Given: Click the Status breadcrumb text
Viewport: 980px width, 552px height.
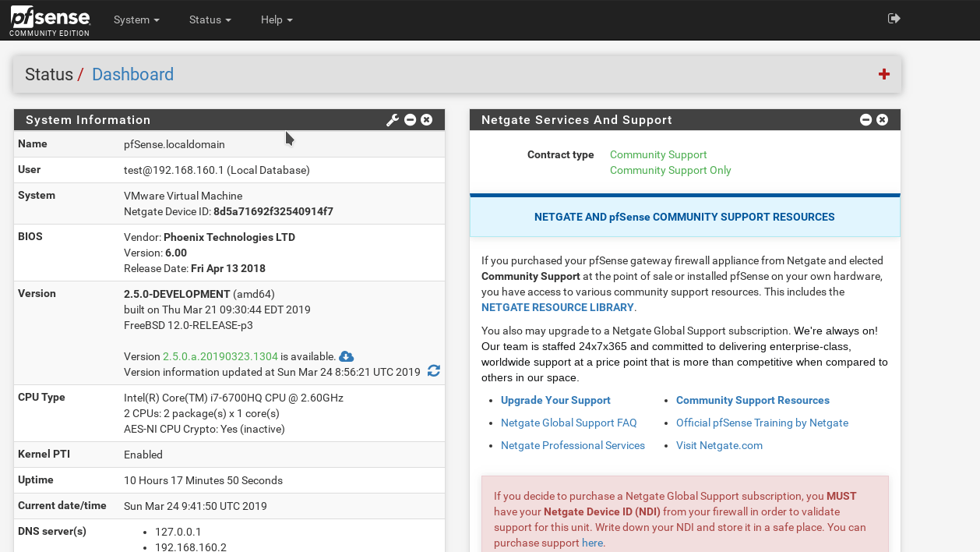Looking at the screenshot, I should [x=49, y=74].
